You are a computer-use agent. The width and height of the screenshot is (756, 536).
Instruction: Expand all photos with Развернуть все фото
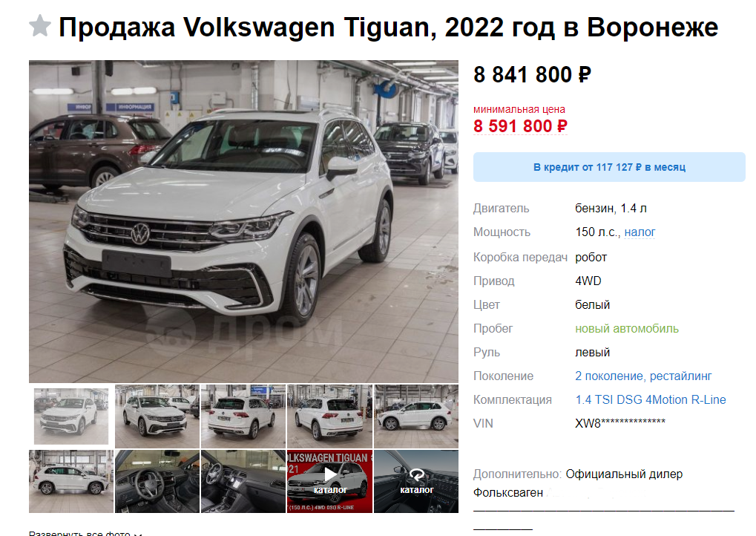pyautogui.click(x=85, y=532)
